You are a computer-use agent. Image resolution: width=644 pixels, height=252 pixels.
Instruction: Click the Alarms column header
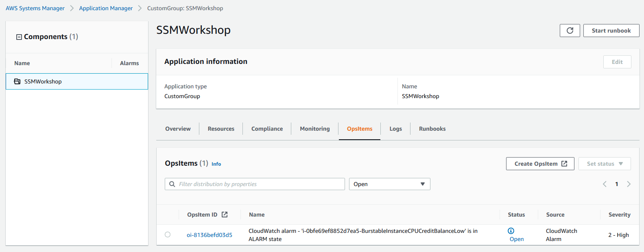(129, 63)
